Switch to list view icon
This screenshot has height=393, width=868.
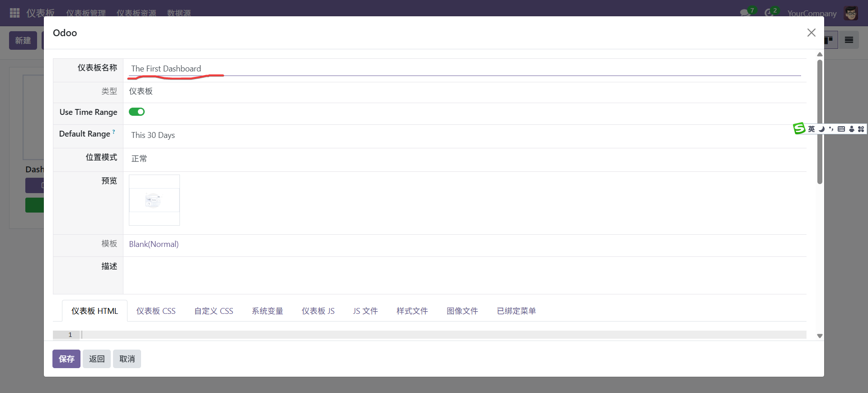tap(849, 40)
